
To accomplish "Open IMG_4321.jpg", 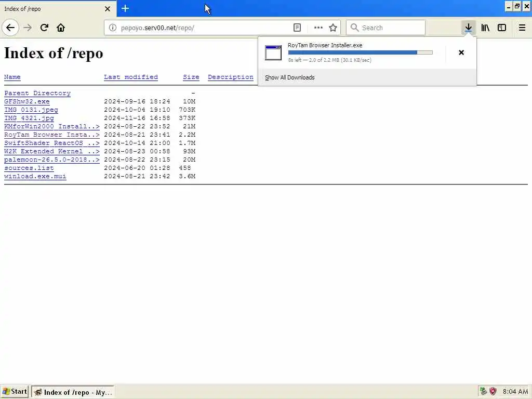I will click(x=29, y=118).
